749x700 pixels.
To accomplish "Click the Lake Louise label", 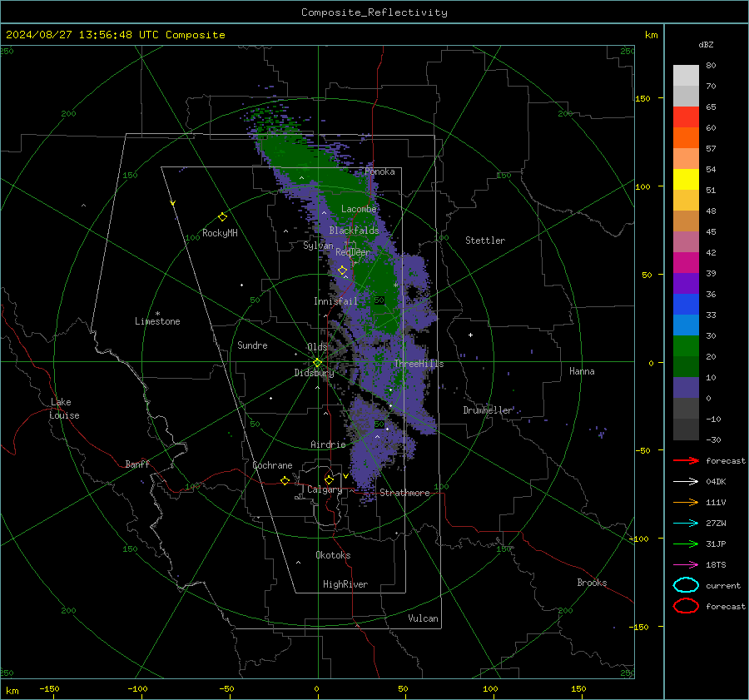I will point(64,409).
